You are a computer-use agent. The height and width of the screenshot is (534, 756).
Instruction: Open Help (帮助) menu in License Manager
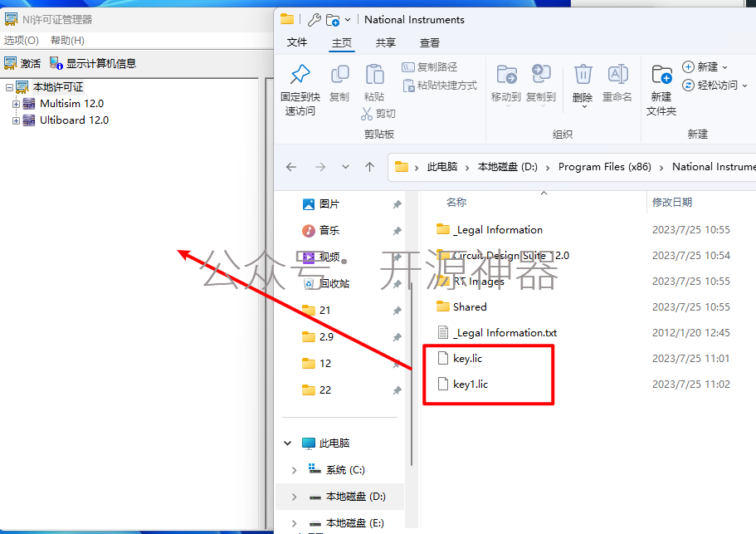[67, 41]
